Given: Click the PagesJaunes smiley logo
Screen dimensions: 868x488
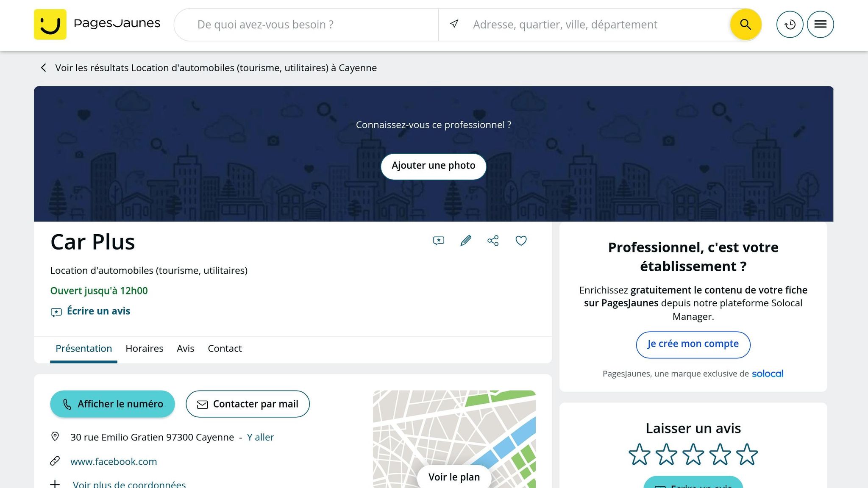Looking at the screenshot, I should (x=50, y=25).
